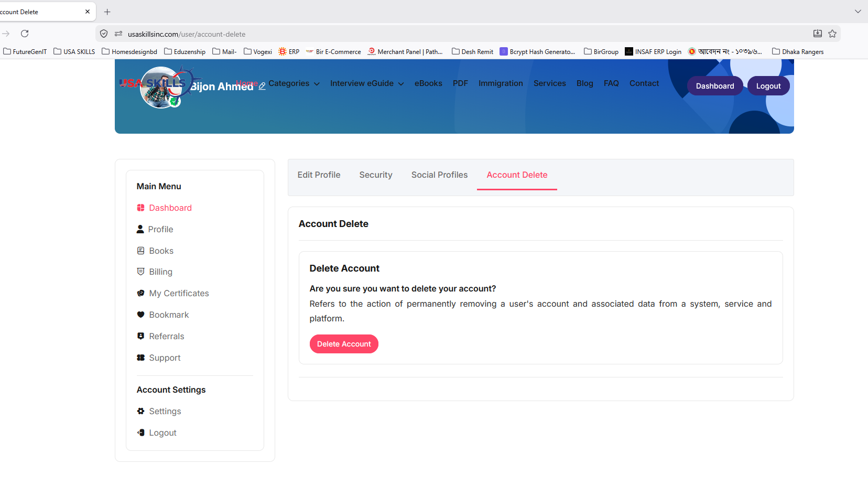The height and width of the screenshot is (497, 868).
Task: Open the INSAF ERP Login bookmark
Action: 653,51
